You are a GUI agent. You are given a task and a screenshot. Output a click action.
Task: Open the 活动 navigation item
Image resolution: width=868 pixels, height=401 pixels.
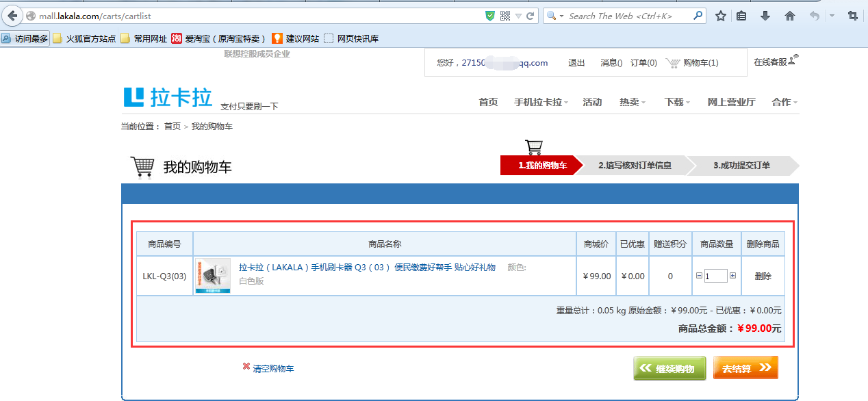click(592, 102)
